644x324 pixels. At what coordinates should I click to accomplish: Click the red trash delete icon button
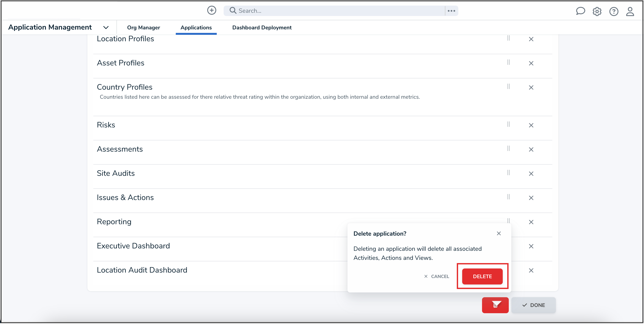[495, 305]
